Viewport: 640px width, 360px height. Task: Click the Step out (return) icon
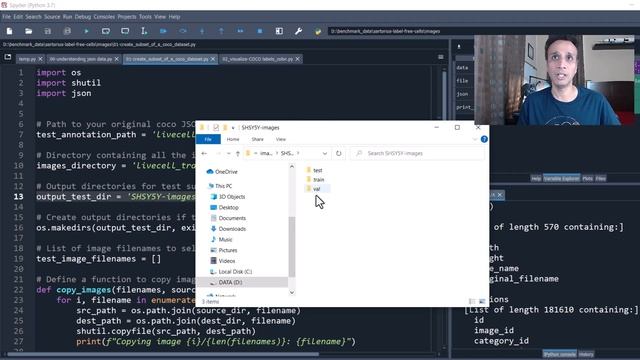221,31
